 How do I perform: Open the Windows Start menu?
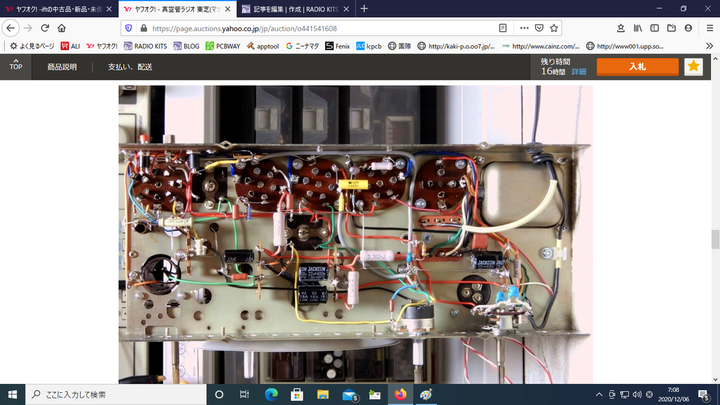click(x=12, y=394)
